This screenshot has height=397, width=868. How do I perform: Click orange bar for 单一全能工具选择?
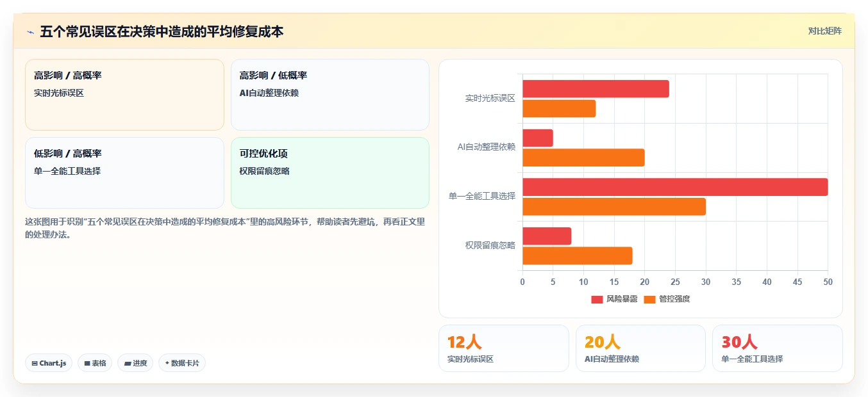(x=614, y=207)
